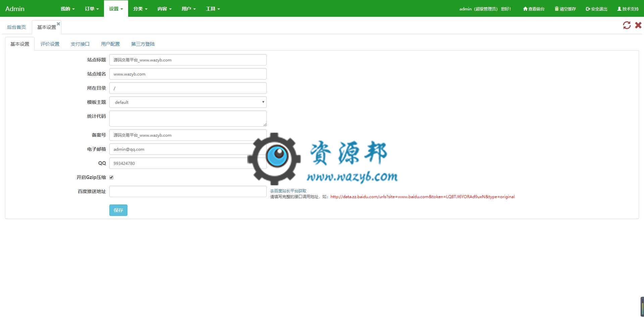Click 安全退出 logout link
This screenshot has width=644, height=318.
point(596,9)
